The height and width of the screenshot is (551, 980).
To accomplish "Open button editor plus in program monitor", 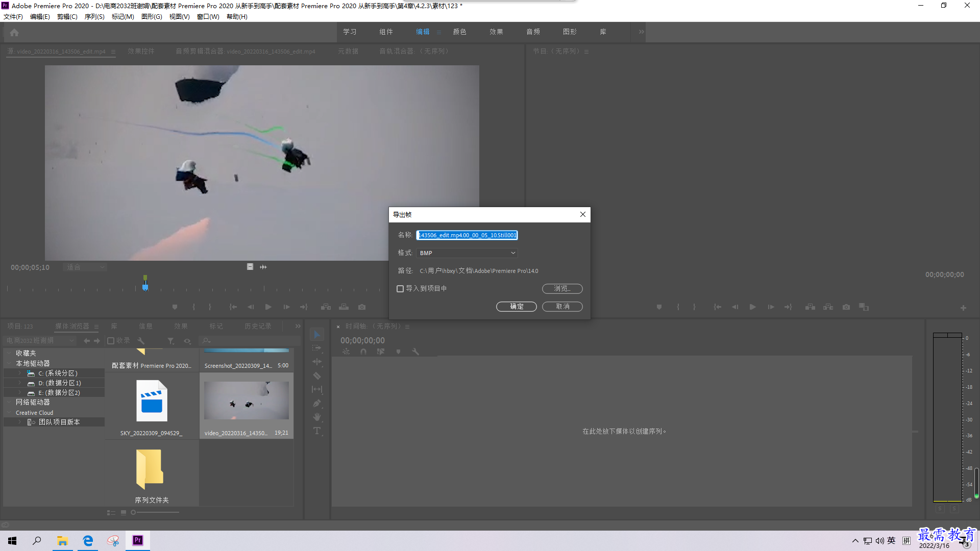I will (963, 308).
